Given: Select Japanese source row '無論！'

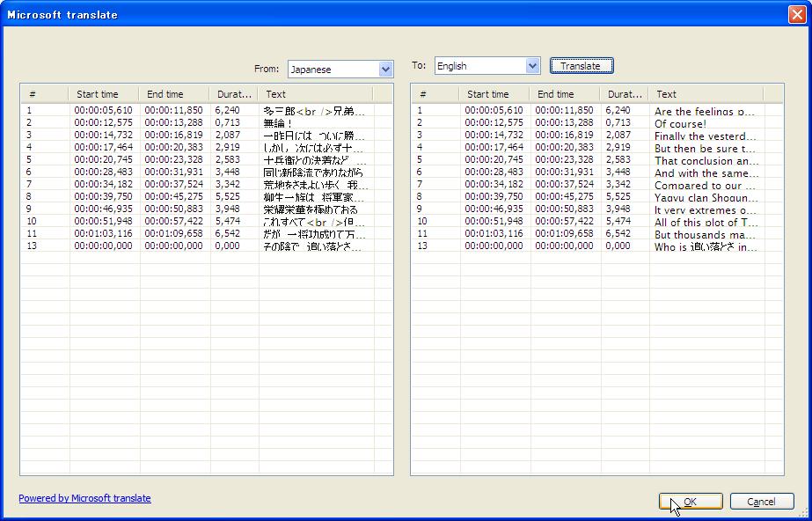Looking at the screenshot, I should tap(278, 124).
